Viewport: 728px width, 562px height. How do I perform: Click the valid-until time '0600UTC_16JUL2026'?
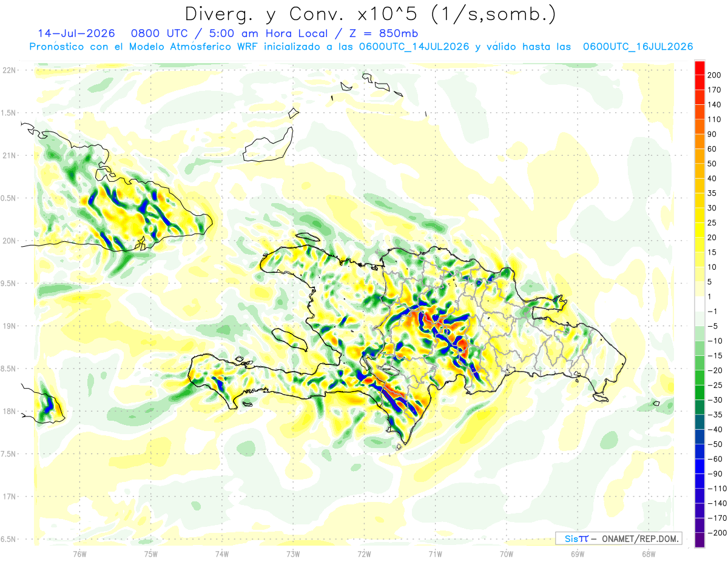point(638,47)
